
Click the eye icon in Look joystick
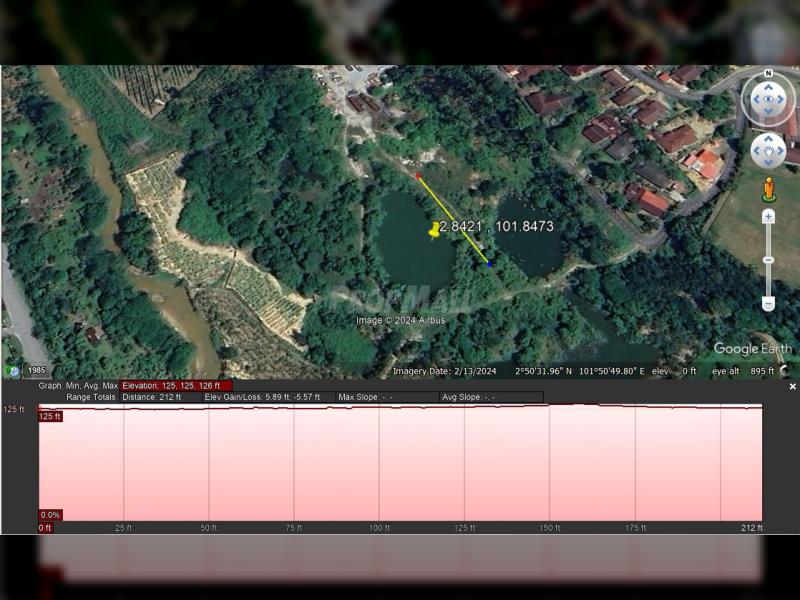click(768, 99)
